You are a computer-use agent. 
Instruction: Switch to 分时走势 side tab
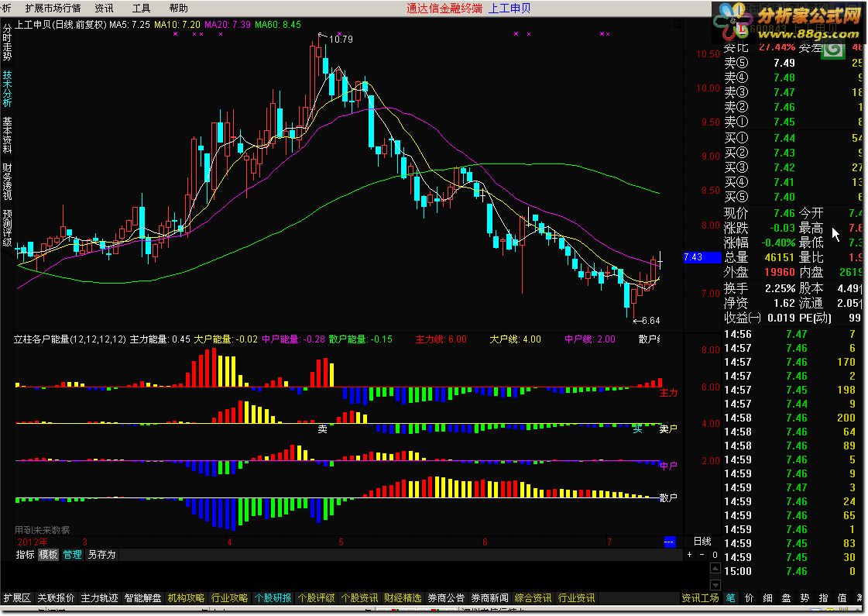(7, 42)
